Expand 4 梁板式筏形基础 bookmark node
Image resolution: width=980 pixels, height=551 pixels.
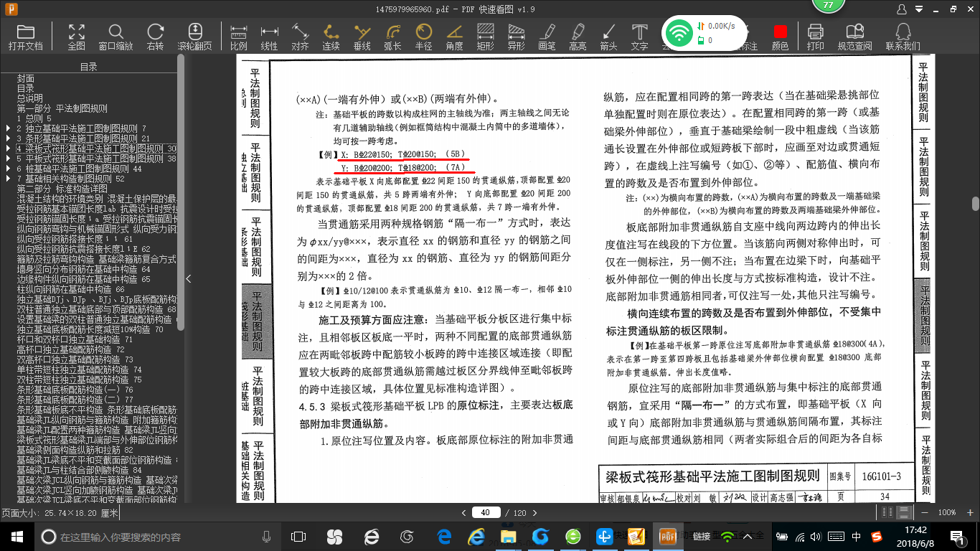(x=8, y=149)
